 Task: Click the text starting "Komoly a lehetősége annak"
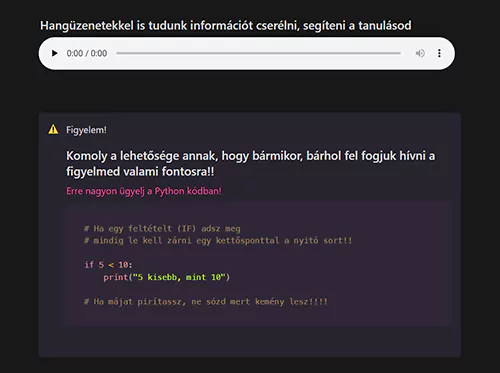[251, 164]
